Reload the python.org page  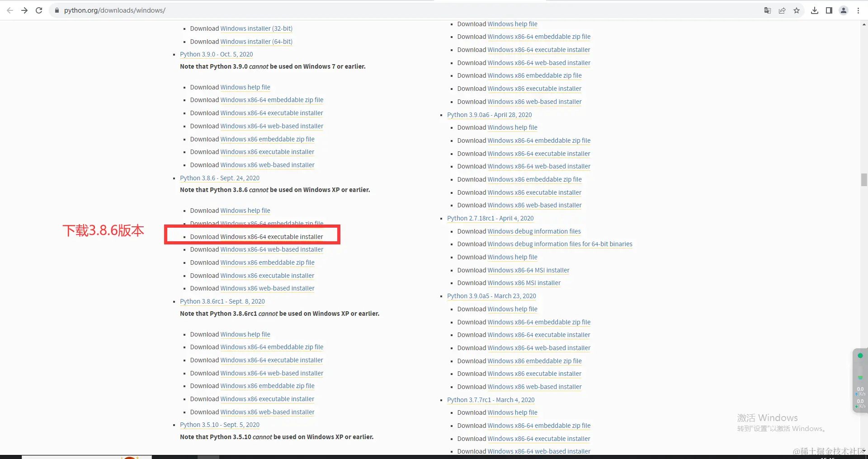(x=39, y=10)
